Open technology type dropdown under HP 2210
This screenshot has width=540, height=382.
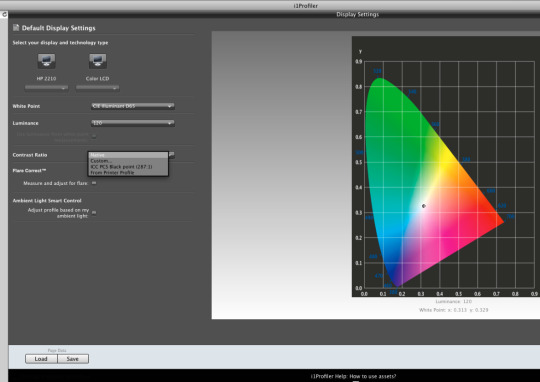pos(46,88)
